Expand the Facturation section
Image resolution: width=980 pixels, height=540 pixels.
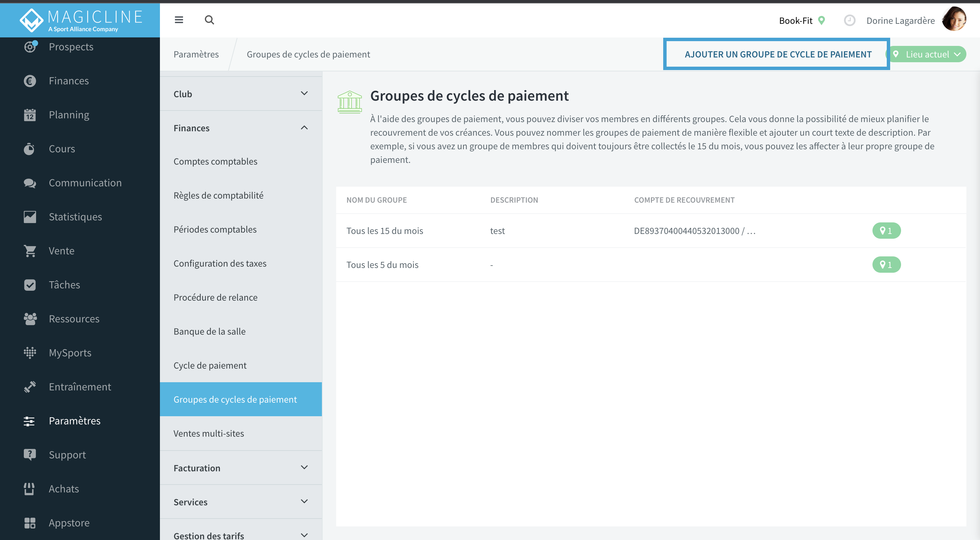[x=241, y=468]
